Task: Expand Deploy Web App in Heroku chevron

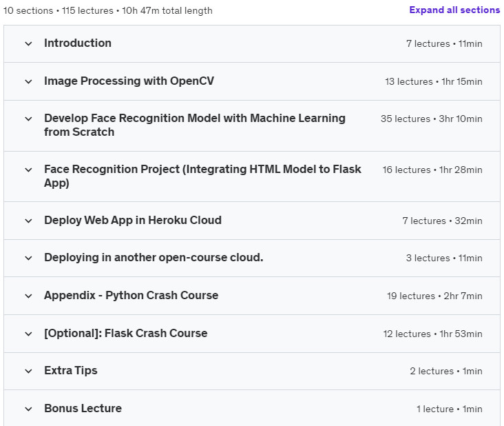Action: click(x=29, y=221)
